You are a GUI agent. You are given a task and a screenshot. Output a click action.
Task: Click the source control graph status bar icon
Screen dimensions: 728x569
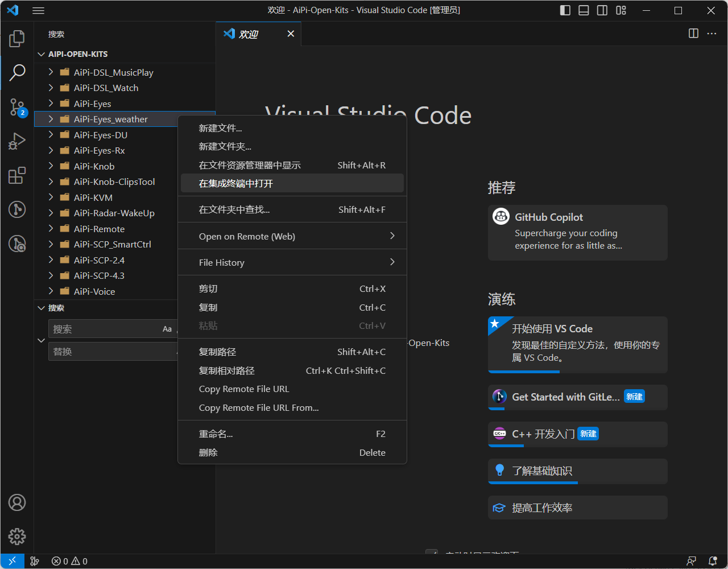tap(35, 561)
